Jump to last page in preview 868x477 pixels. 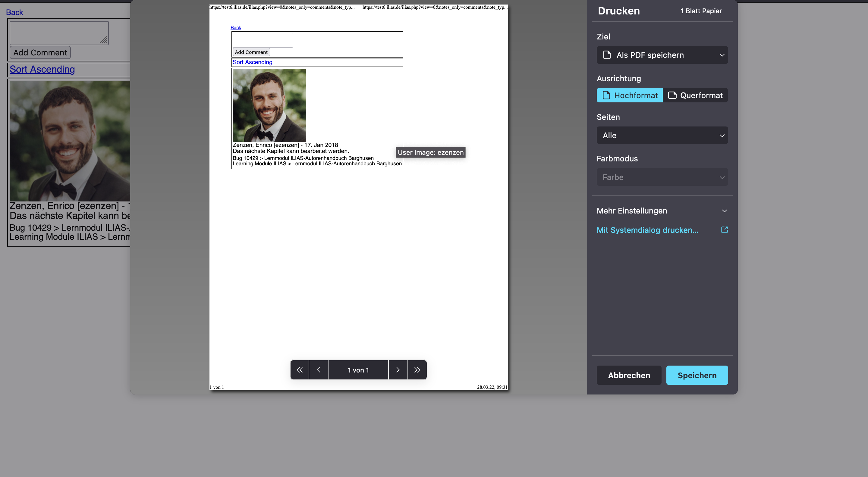coord(417,369)
